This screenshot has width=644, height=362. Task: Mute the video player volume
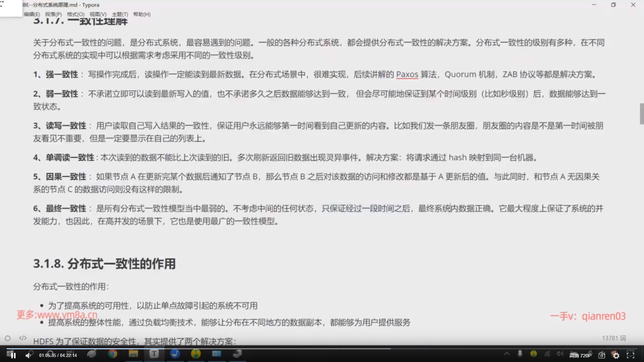(x=29, y=355)
